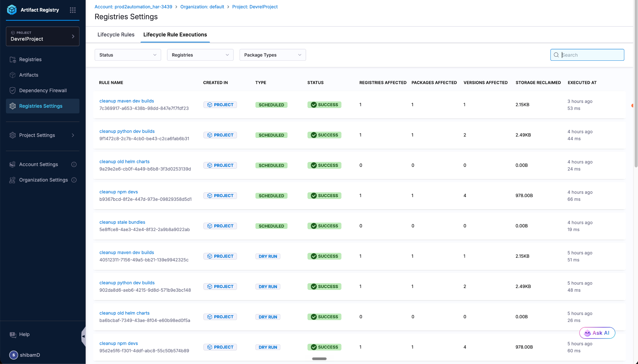Click the RULE NAME column header

tap(111, 83)
